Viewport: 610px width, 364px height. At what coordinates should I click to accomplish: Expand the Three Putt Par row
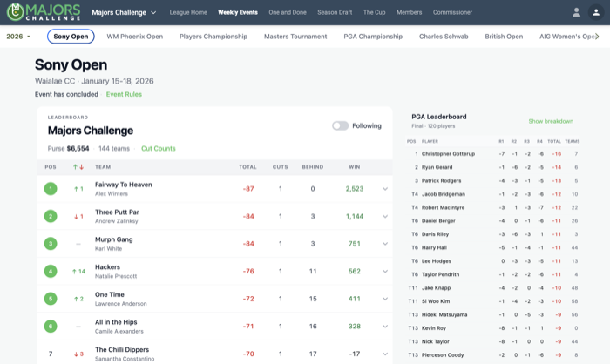point(385,217)
